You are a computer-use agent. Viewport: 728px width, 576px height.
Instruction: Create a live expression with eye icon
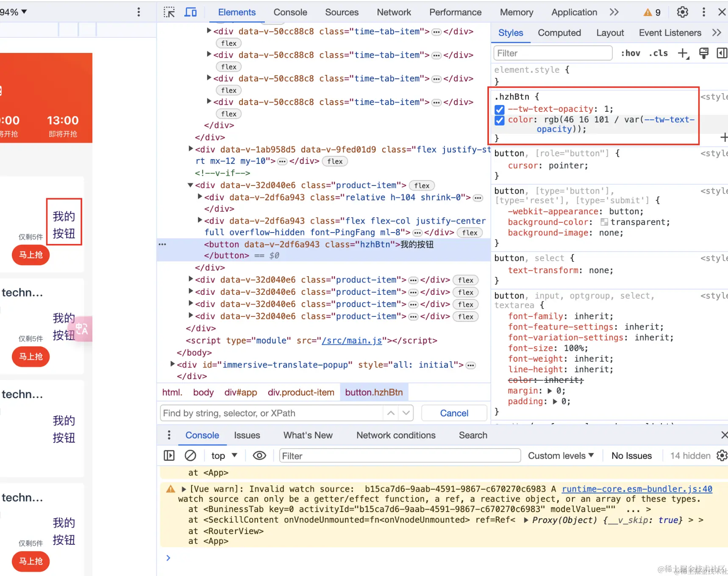tap(259, 455)
